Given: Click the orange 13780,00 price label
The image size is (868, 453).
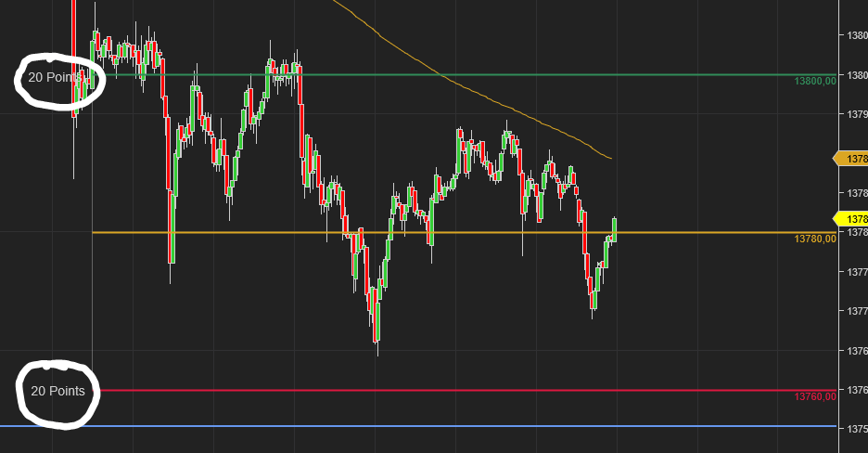Looking at the screenshot, I should click(x=815, y=239).
